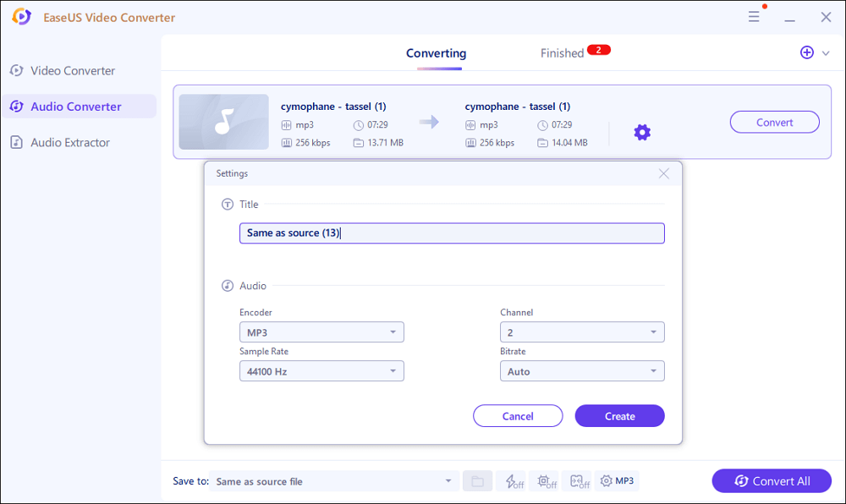Select Audio Extractor in sidebar

coord(70,142)
